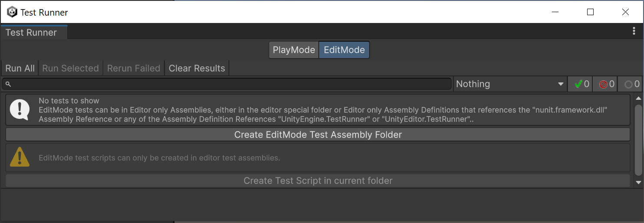Screen dimensions: 644x223
Task: Click the scrollbar down arrow
Action: pyautogui.click(x=638, y=183)
